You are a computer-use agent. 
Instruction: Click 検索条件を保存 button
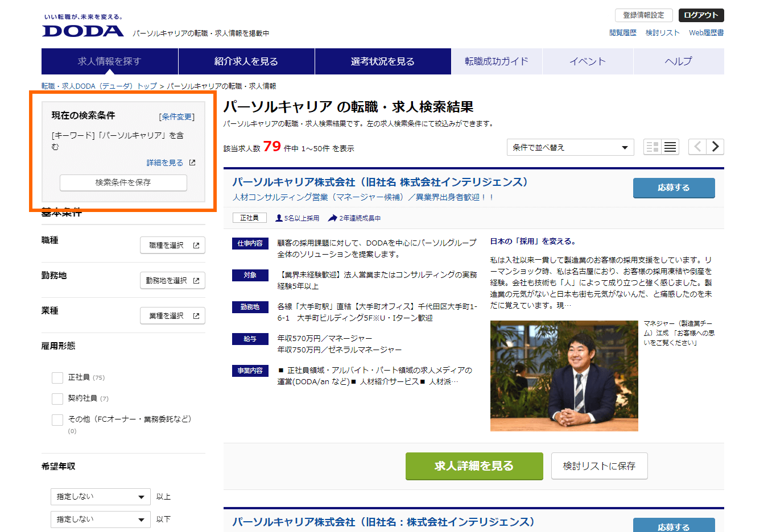coord(123,182)
